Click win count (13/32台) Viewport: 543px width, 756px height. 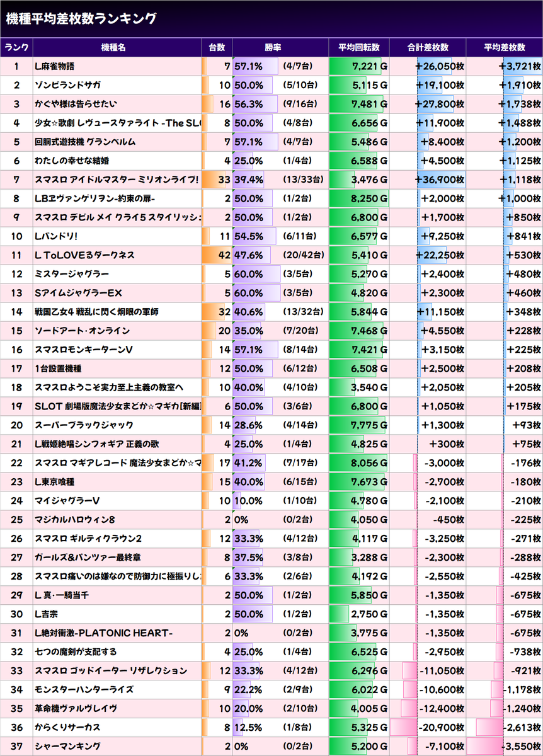(x=304, y=312)
